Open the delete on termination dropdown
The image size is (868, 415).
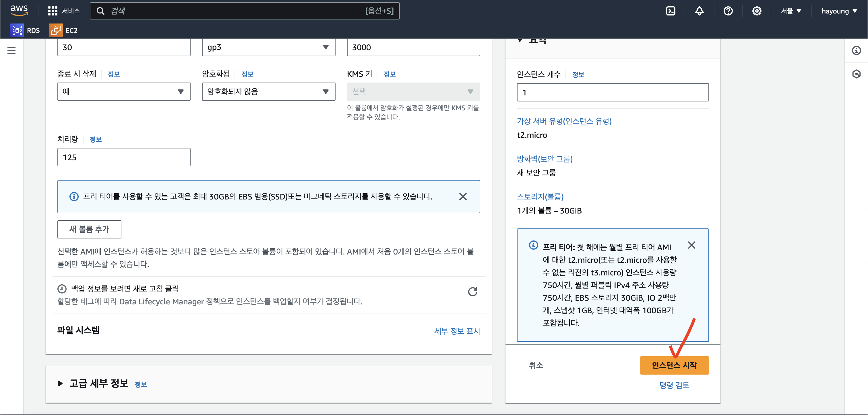pyautogui.click(x=124, y=91)
